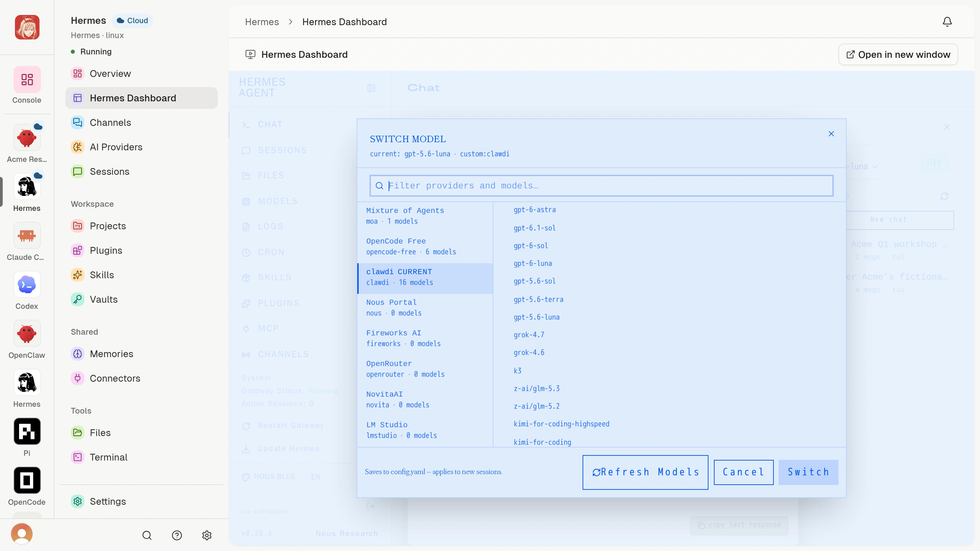The height and width of the screenshot is (551, 980).
Task: Click Open in new window
Action: 898,55
